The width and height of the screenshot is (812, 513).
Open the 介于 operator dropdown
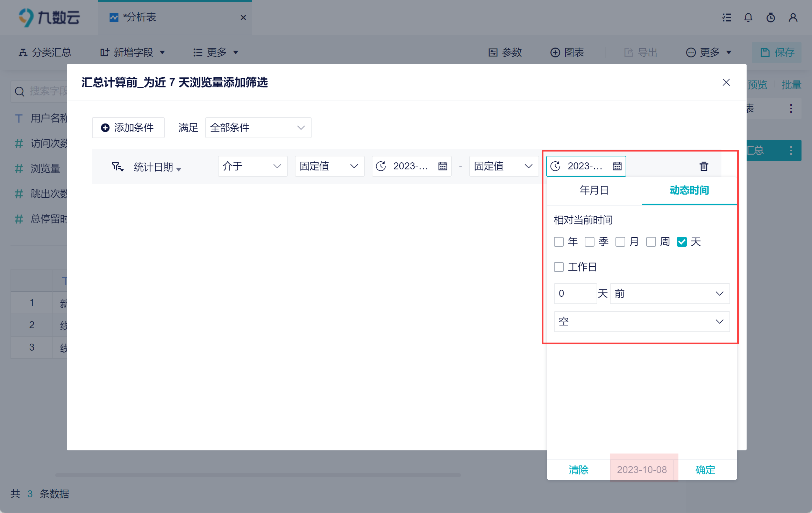click(x=252, y=166)
